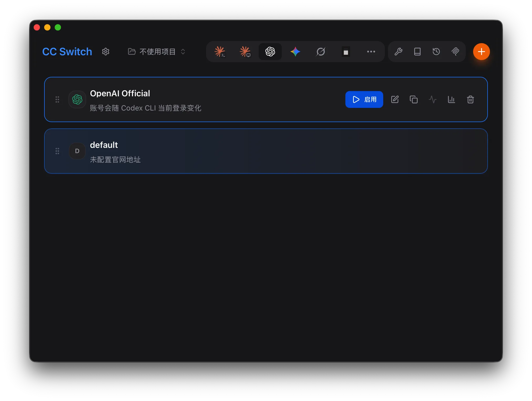Click the OpenAI logo on the OpenAI Official card
532x401 pixels.
[77, 99]
